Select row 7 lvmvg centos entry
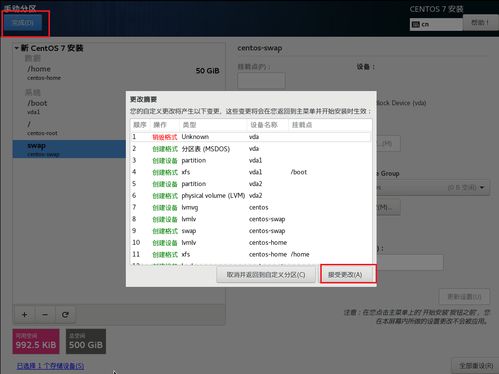499x374 pixels. pyautogui.click(x=251, y=207)
